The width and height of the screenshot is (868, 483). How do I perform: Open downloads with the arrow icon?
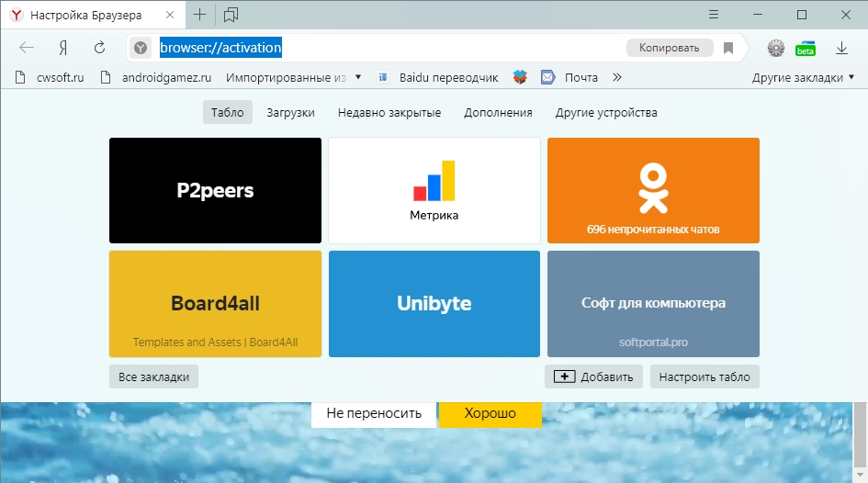click(x=841, y=48)
